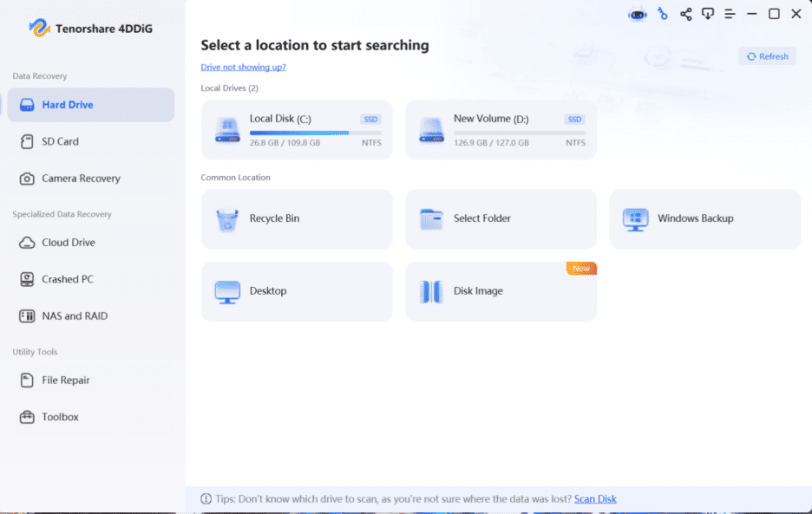Open the Disk Image option
Screen dimensions: 812x514
point(501,291)
